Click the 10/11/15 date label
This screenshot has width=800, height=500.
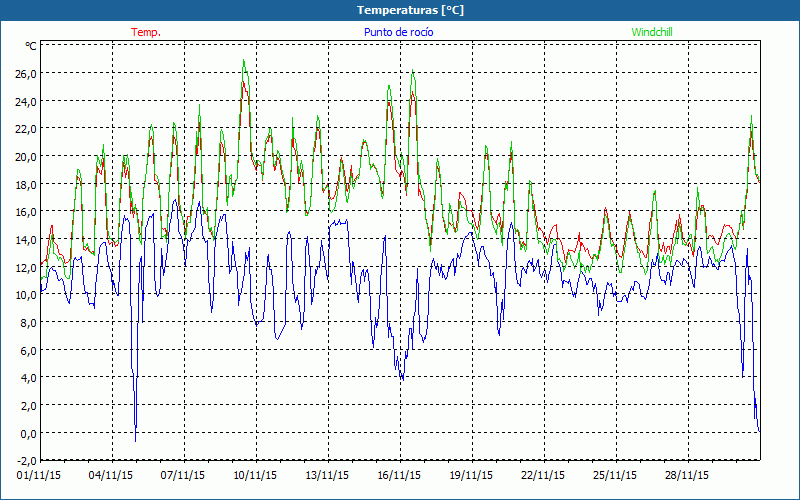pyautogui.click(x=255, y=476)
